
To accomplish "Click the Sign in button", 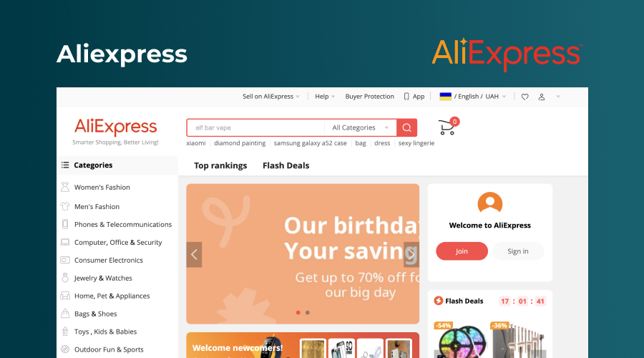I will pos(518,251).
